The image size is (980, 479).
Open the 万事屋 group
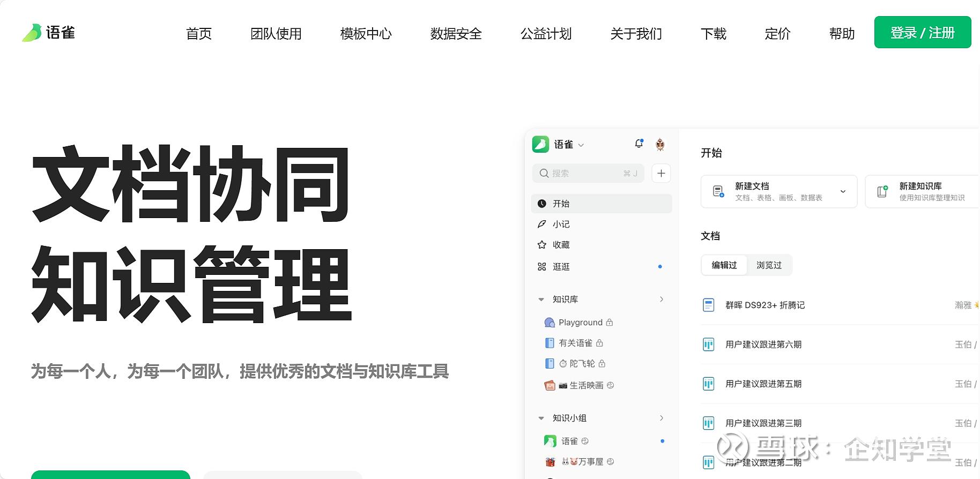click(x=591, y=462)
